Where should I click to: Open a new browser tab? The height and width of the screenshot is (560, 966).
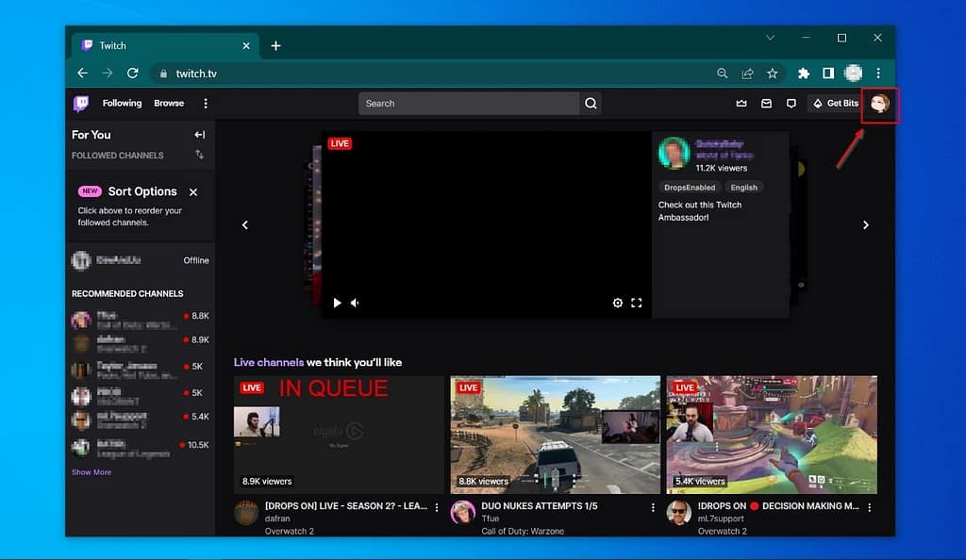point(276,45)
